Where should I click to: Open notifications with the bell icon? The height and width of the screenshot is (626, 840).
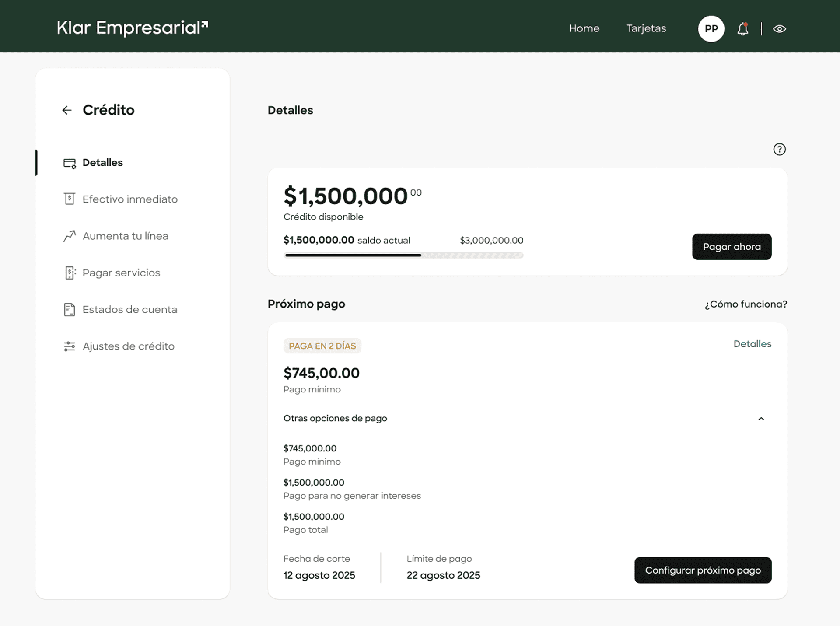tap(742, 29)
